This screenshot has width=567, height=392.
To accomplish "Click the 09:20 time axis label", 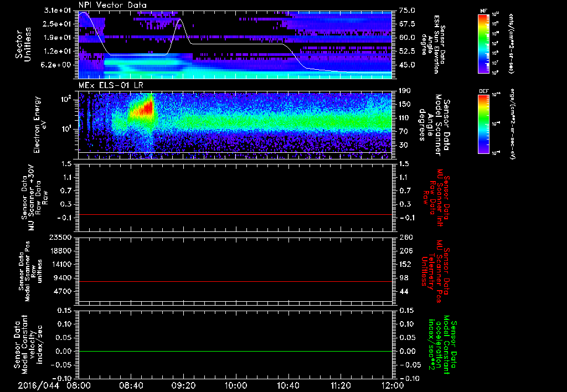I will pyautogui.click(x=183, y=385).
